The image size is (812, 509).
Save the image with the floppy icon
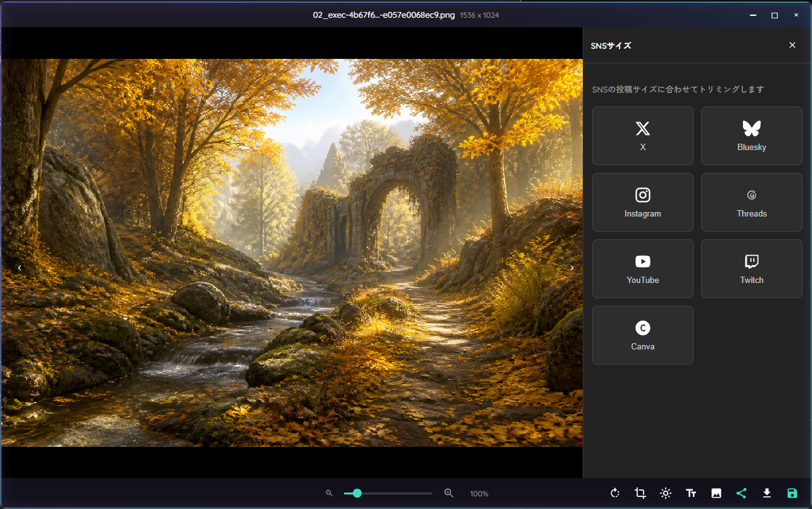pyautogui.click(x=792, y=493)
